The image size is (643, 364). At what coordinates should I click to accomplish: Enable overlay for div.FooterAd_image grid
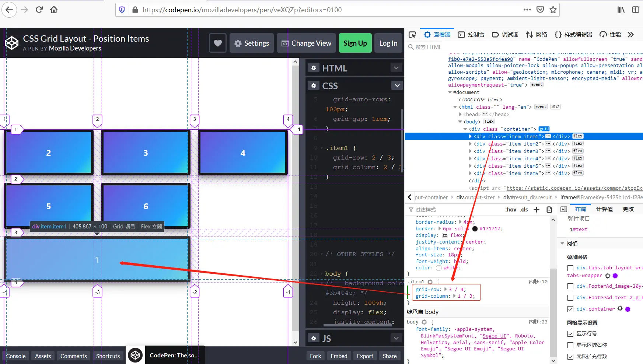(x=570, y=286)
